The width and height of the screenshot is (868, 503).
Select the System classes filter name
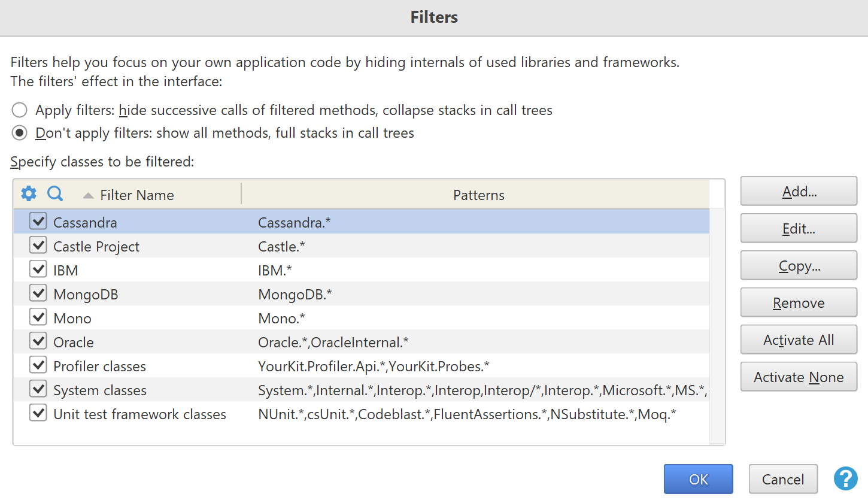[x=100, y=390]
